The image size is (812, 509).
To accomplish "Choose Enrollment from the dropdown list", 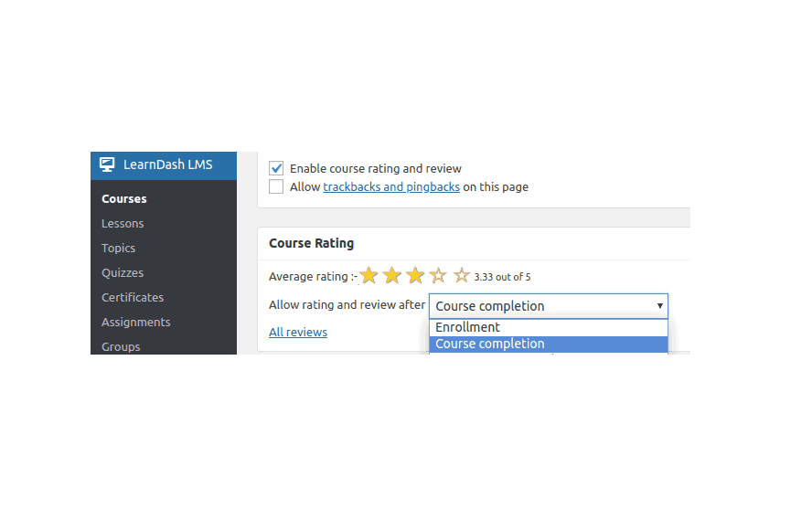I will tap(549, 327).
